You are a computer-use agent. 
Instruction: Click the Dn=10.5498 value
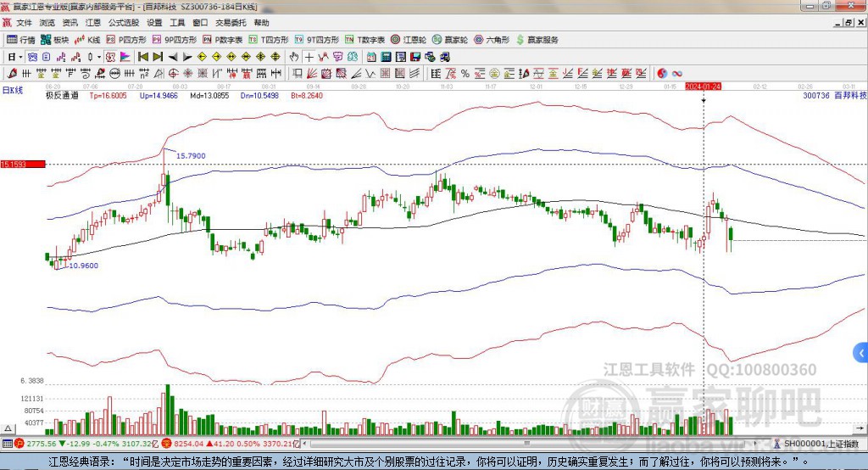click(x=259, y=95)
